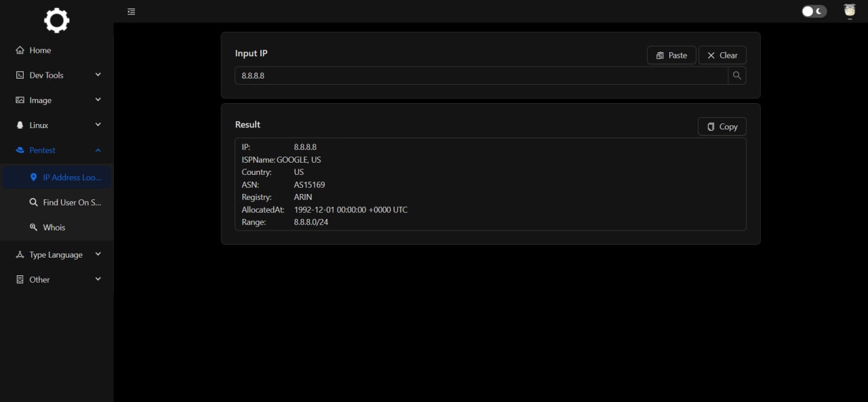Click the Totoro avatar in the top bar
Screen dimensions: 868x402
tap(849, 11)
